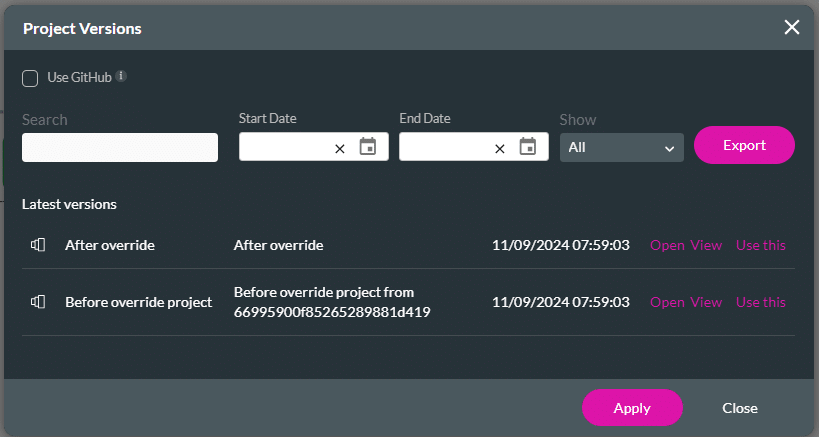Enable the Use GitHub checkbox
This screenshot has height=437, width=819.
[x=31, y=78]
